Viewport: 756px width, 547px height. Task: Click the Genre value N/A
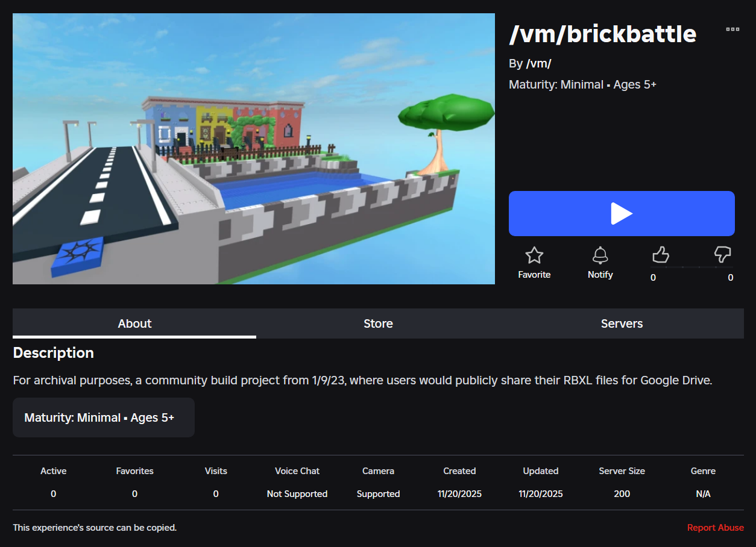pyautogui.click(x=703, y=494)
